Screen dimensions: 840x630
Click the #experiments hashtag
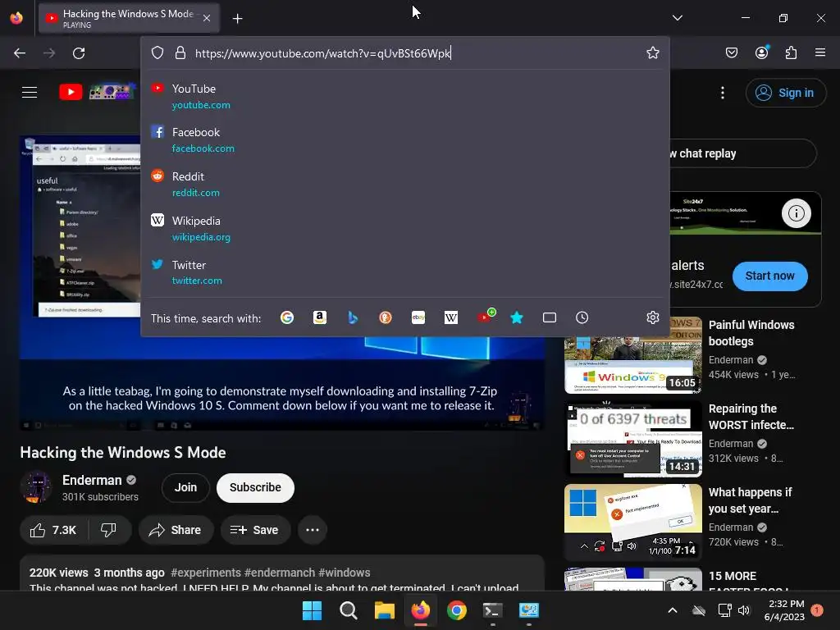pos(206,573)
